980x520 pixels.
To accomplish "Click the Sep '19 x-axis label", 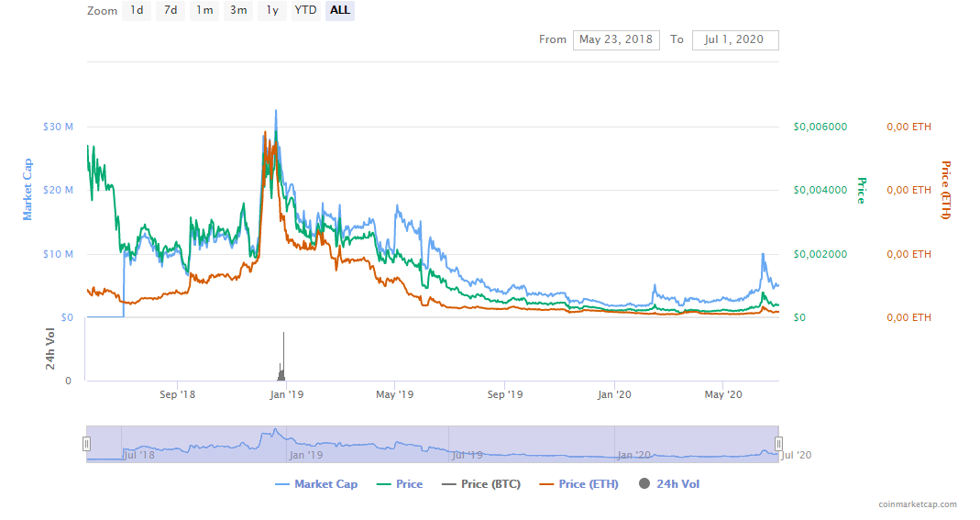I will coord(505,394).
